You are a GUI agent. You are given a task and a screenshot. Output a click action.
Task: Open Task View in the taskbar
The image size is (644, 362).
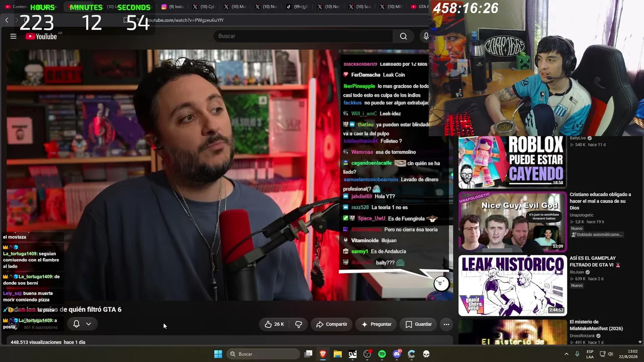pyautogui.click(x=308, y=354)
